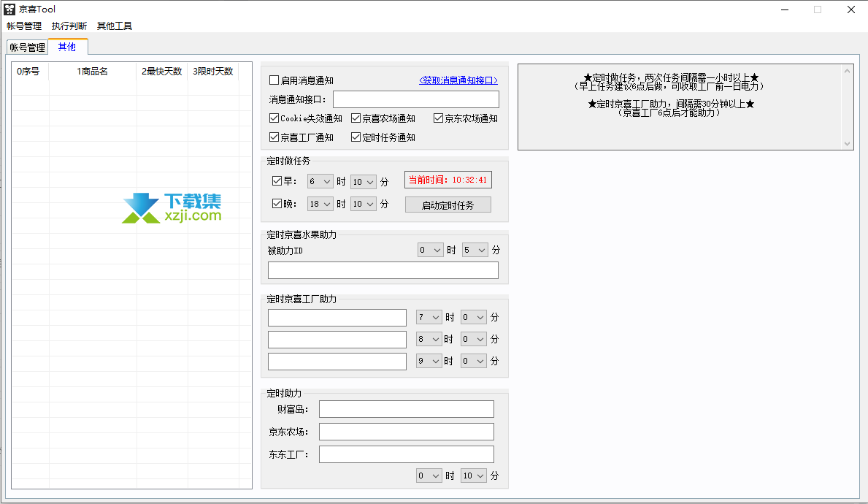Focus the 财富岛 input field

point(407,409)
